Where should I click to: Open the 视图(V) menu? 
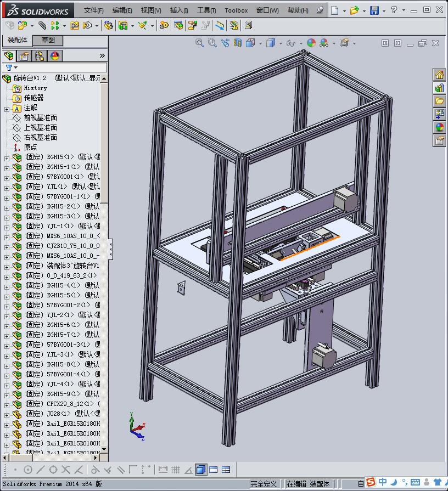[x=151, y=10]
